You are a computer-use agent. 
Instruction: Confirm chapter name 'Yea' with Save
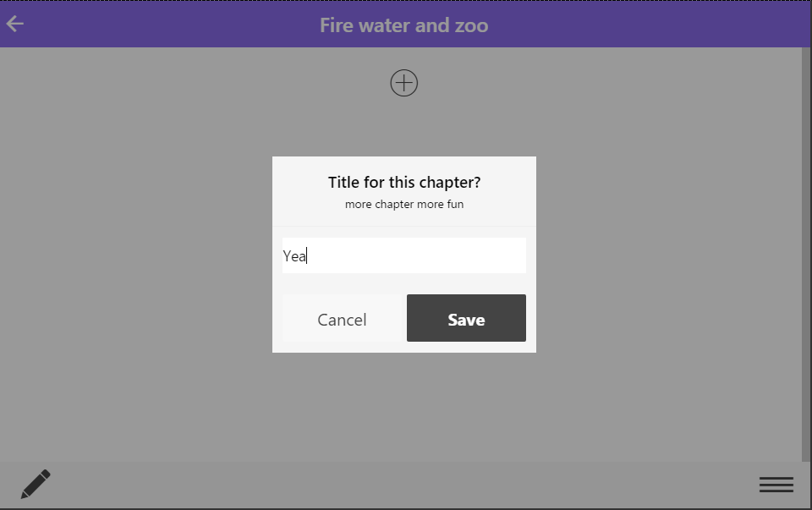tap(466, 319)
